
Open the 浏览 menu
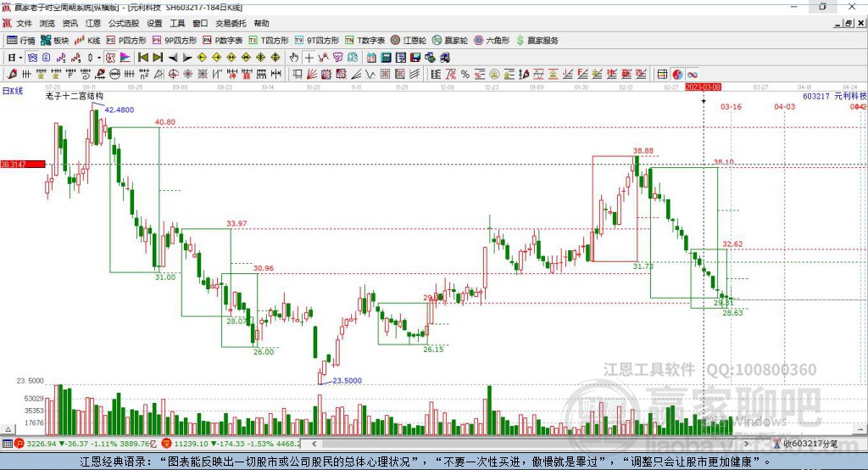47,23
